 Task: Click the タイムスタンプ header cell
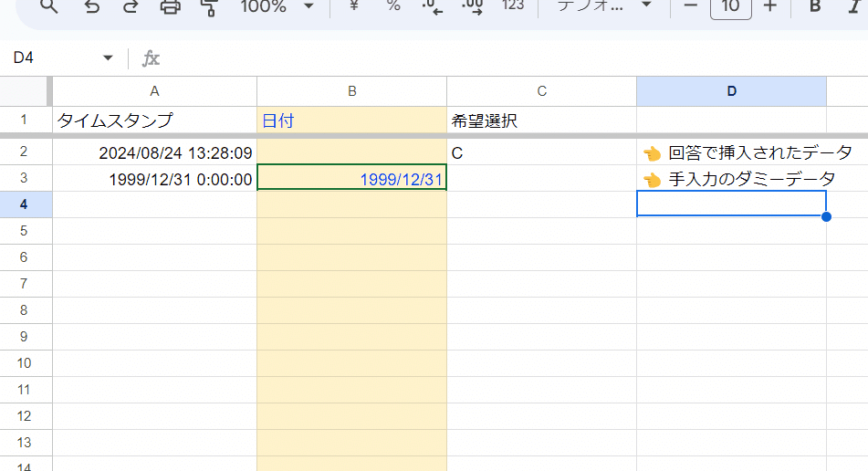click(154, 120)
